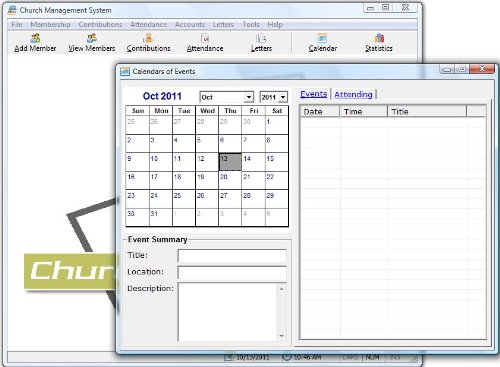Expand the month dropdown showing Oct
This screenshot has width=500, height=367.
248,97
